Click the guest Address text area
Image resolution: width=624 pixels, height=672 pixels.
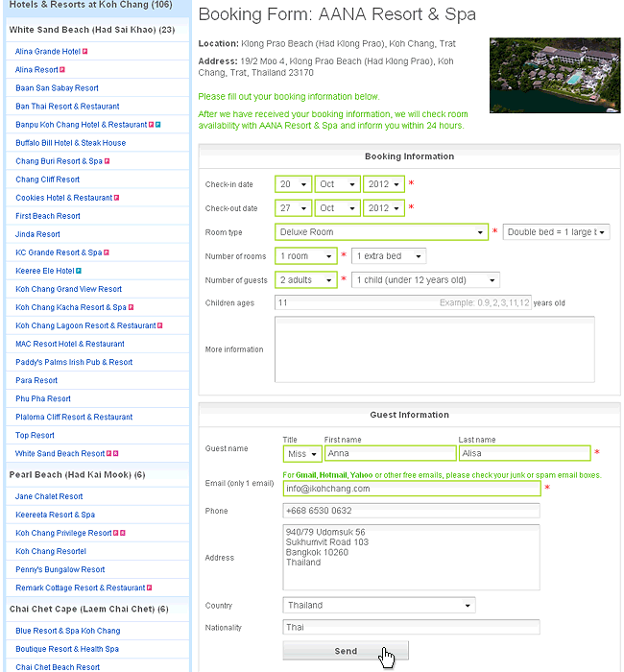(x=412, y=557)
